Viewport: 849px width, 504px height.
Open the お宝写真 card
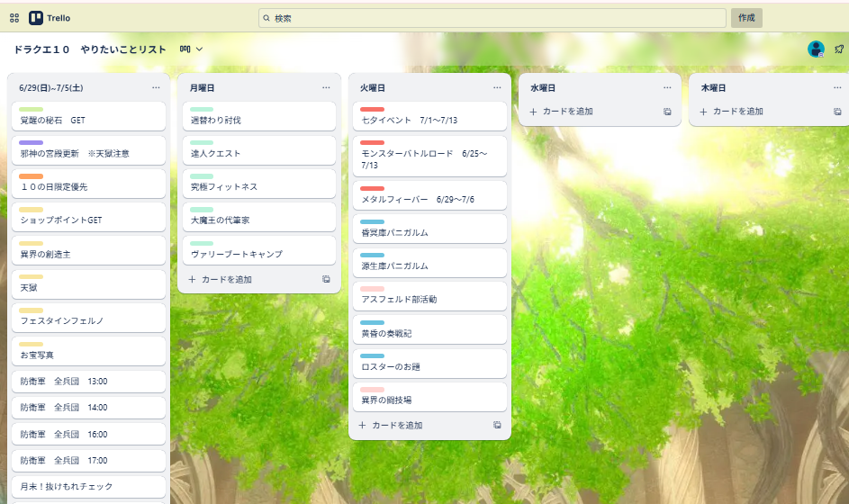(x=89, y=351)
